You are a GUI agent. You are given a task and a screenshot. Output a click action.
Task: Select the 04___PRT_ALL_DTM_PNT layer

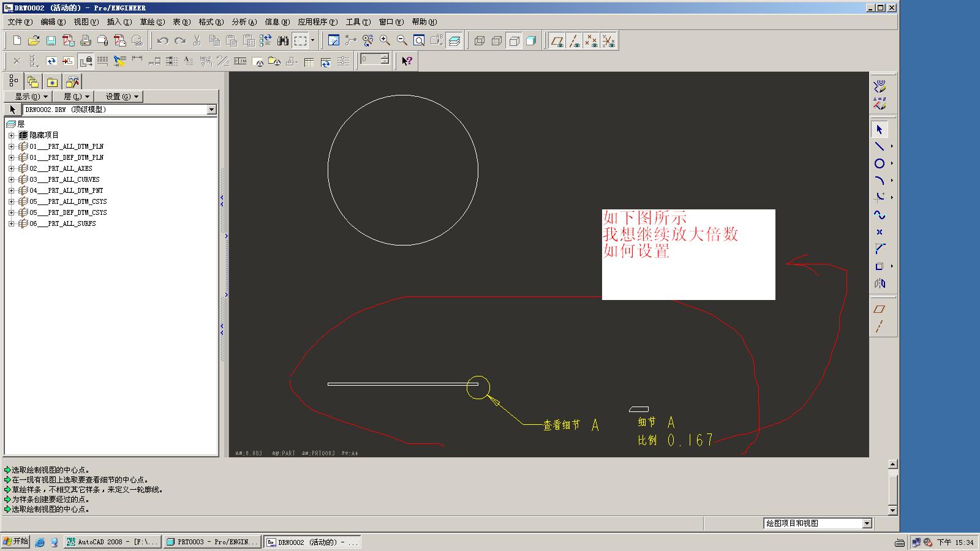(x=67, y=190)
